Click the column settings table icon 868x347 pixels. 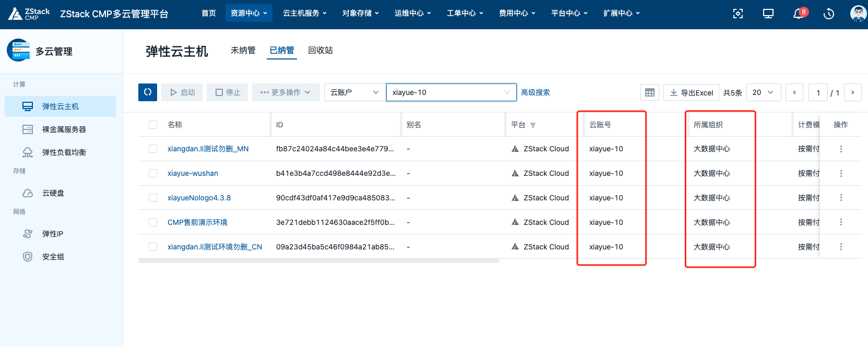[x=649, y=92]
